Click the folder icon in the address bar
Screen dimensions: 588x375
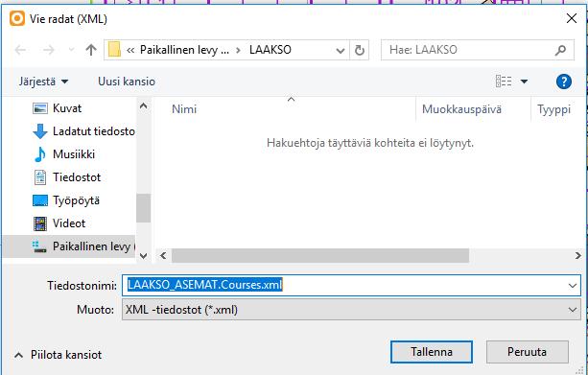114,50
